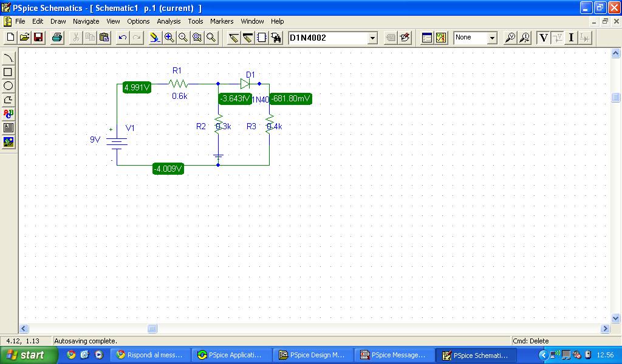Open the Analysis menu
Screen dimensions: 622x364
click(168, 21)
